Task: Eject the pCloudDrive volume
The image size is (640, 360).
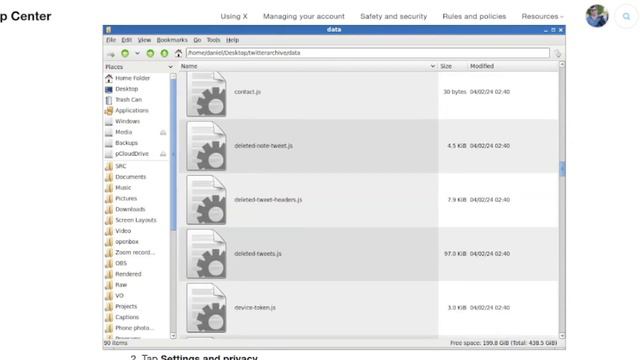Action: click(163, 154)
